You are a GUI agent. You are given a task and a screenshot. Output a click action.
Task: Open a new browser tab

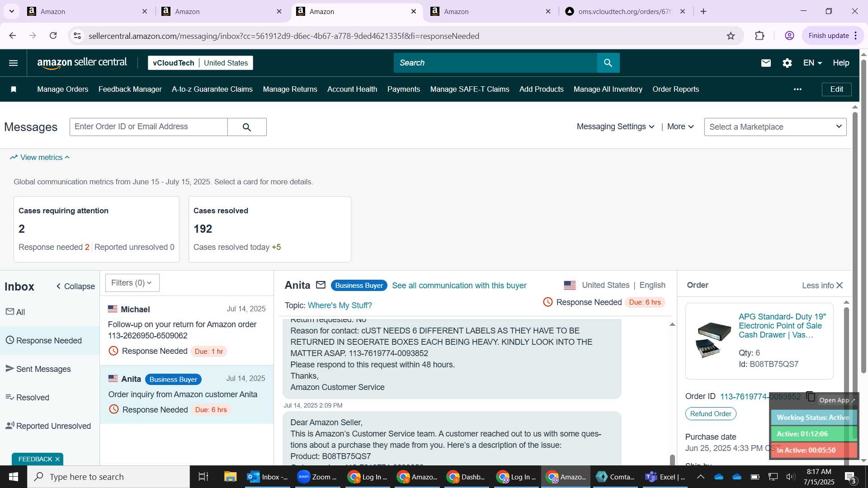click(703, 11)
